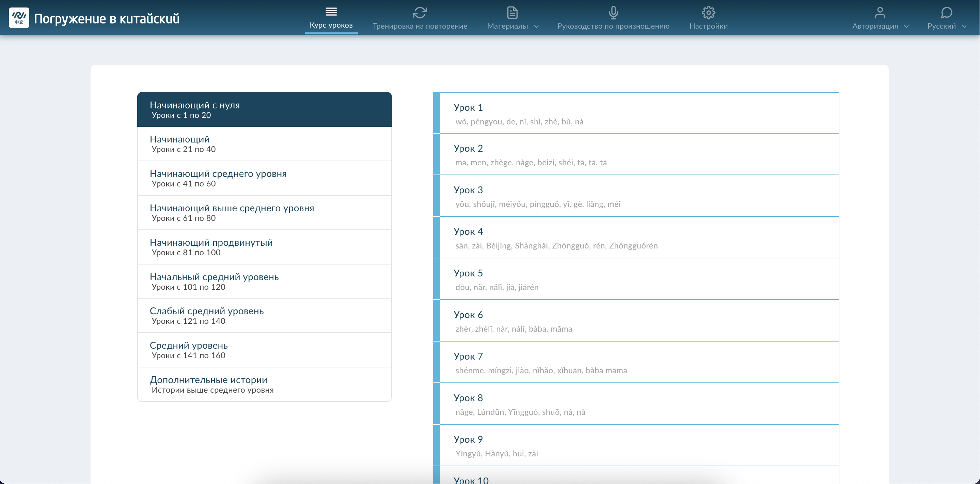Open the Русский language dropdown chevron

[964, 26]
